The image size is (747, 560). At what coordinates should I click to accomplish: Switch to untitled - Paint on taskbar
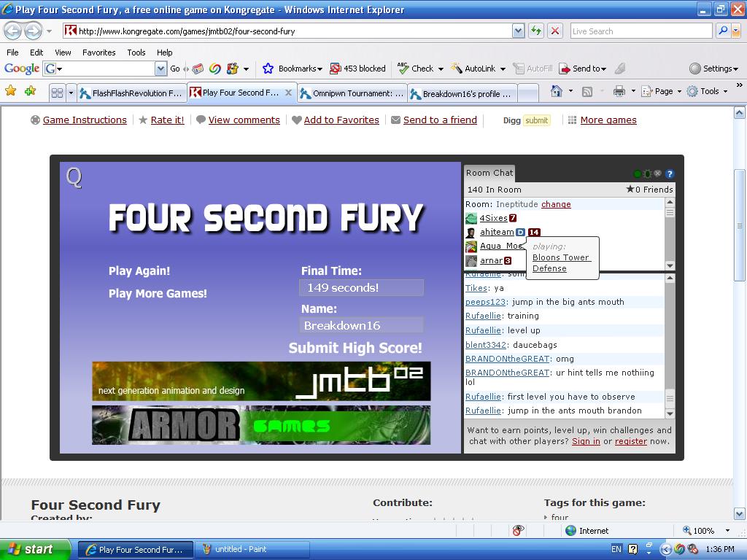pos(252,549)
